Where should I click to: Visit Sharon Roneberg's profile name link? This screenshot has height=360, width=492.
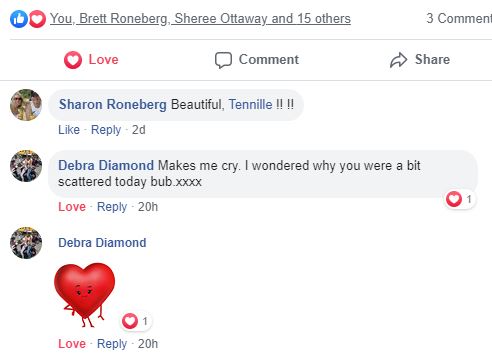[x=113, y=105]
